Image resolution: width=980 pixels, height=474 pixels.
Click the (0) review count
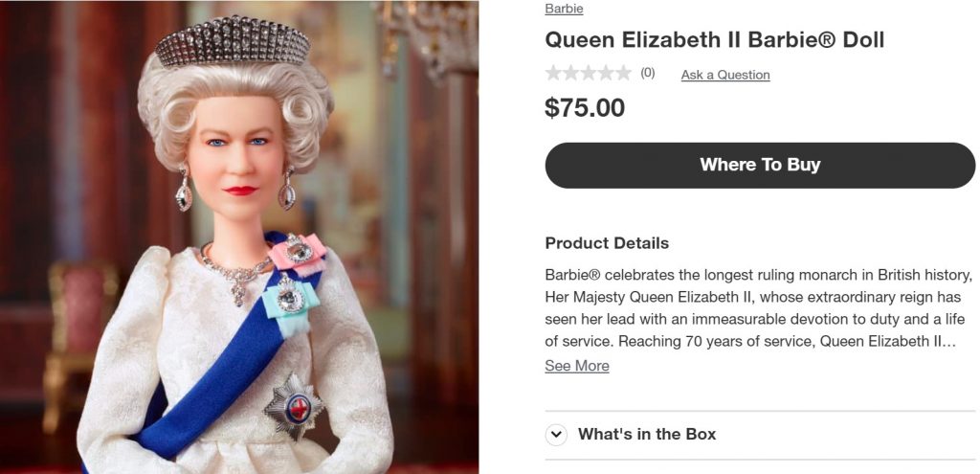[x=648, y=73]
